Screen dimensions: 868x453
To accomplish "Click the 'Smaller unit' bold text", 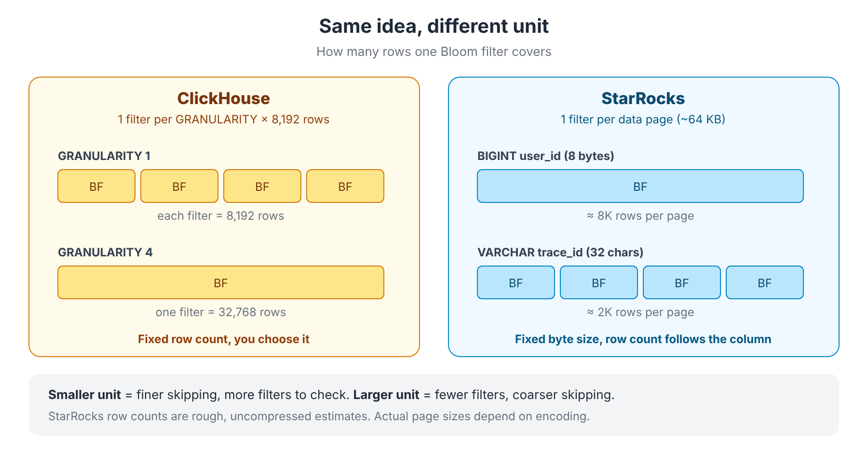I will (x=84, y=395).
